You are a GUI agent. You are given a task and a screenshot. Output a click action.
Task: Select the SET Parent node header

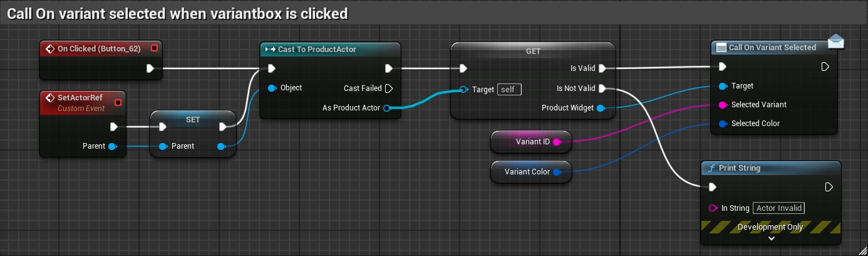pos(193,119)
